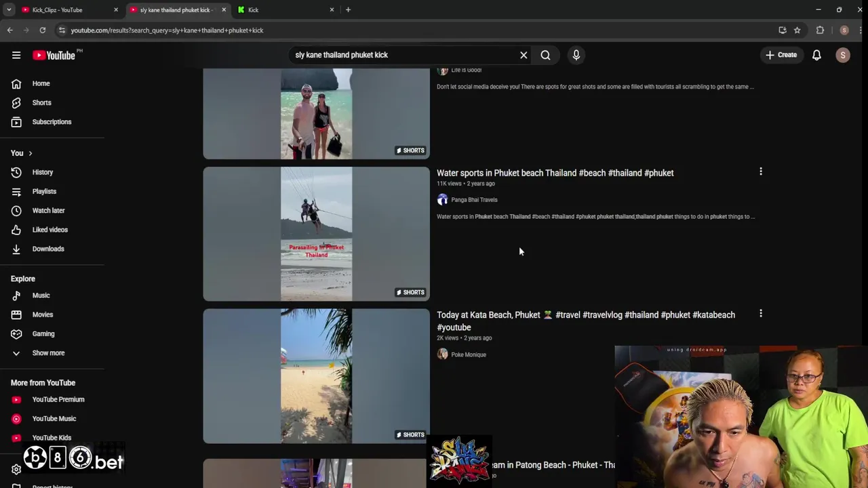Open the account avatar menu

pos(843,55)
